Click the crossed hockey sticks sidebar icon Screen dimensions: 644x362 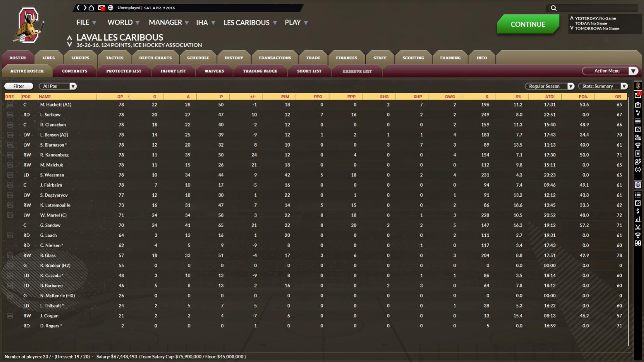click(638, 227)
